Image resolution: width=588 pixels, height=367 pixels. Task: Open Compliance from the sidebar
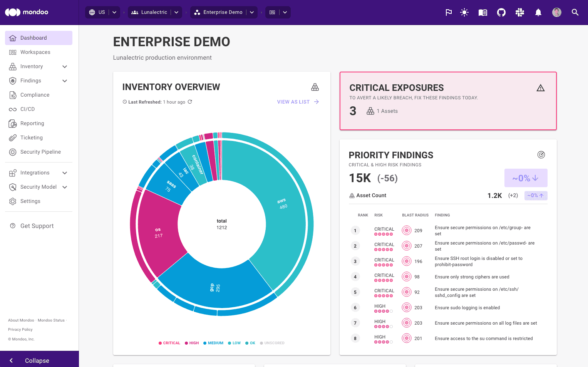pyautogui.click(x=35, y=95)
